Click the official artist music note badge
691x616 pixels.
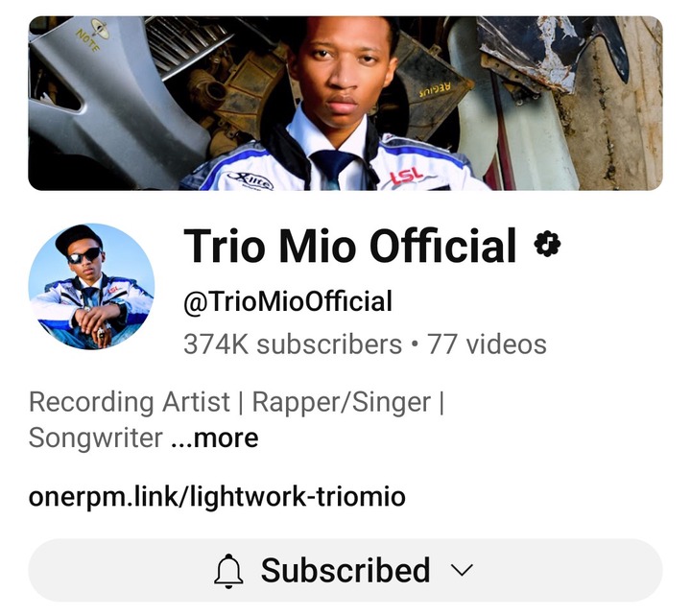tap(547, 244)
